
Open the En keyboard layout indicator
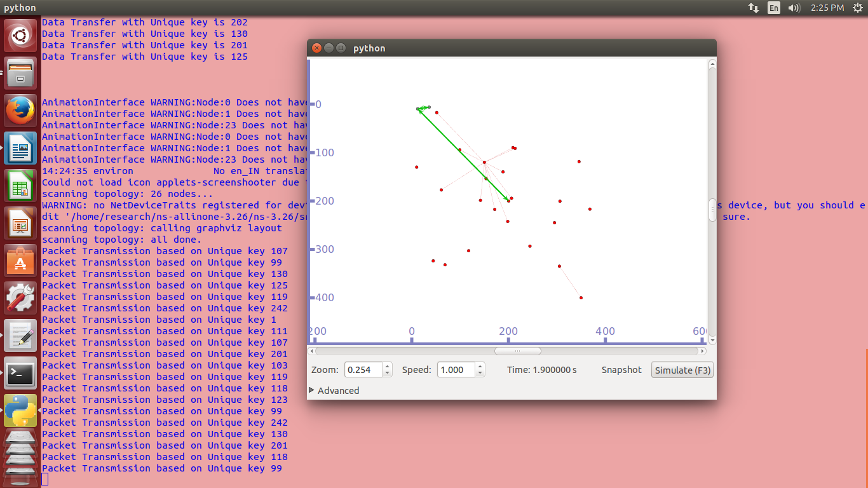coord(774,8)
